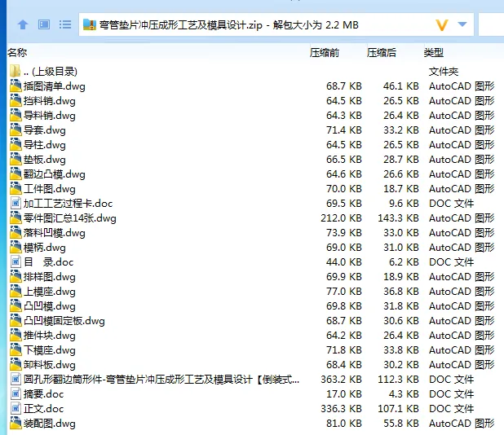The image size is (504, 435).
Task: Click file name 挡料销.dwg
Action: tap(50, 101)
